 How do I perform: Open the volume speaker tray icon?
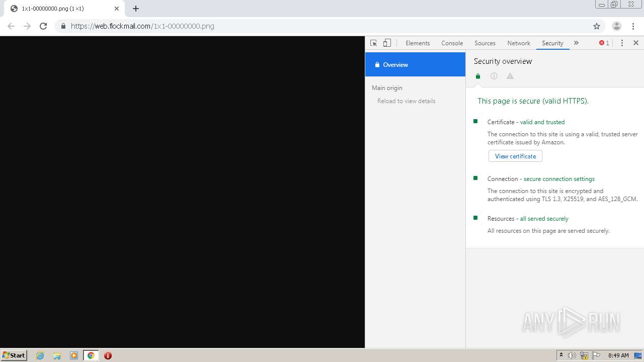tap(572, 355)
